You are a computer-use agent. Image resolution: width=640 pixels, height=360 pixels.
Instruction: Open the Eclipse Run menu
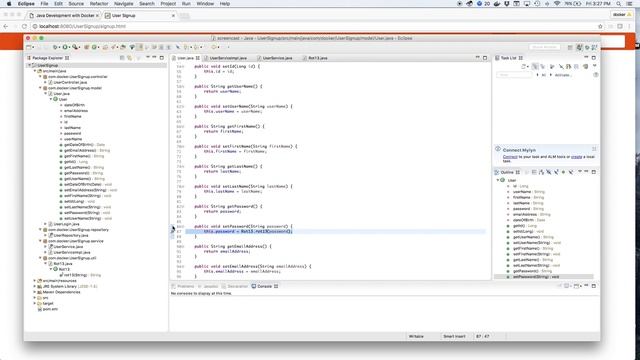(x=186, y=4)
